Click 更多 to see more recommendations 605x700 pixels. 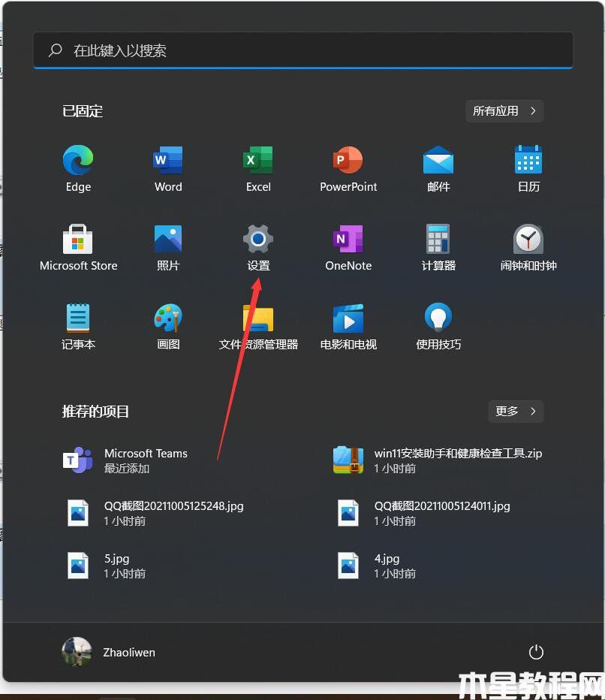516,411
